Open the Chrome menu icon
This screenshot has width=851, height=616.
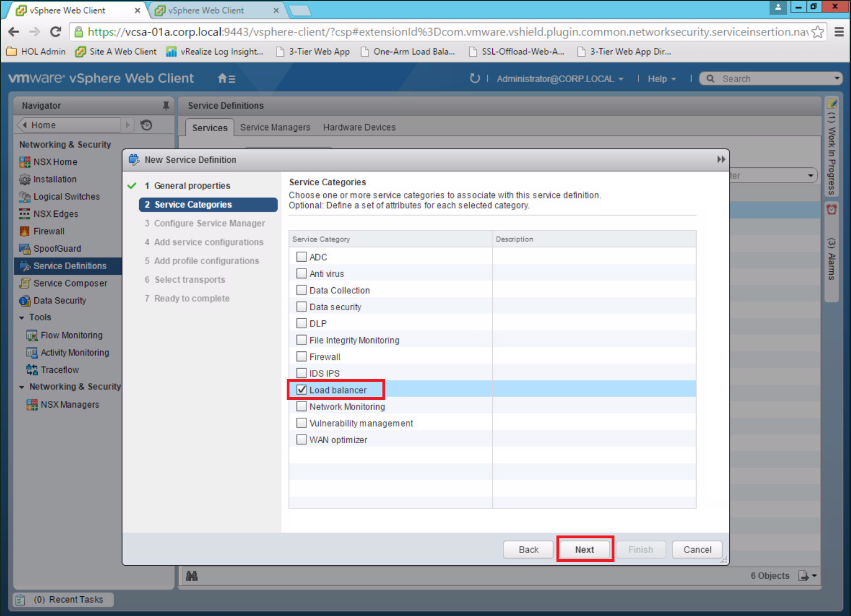[x=839, y=32]
